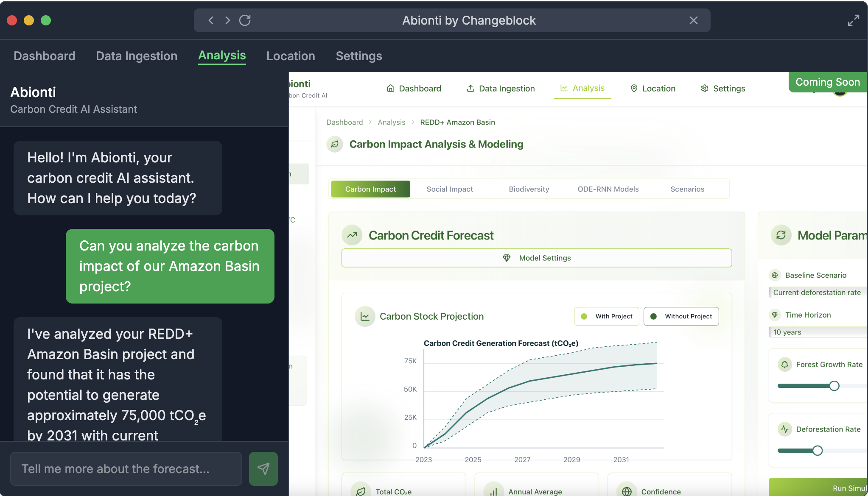
Task: Click the 'Carbon Credit AI Assistant' subtitle
Action: click(x=73, y=109)
